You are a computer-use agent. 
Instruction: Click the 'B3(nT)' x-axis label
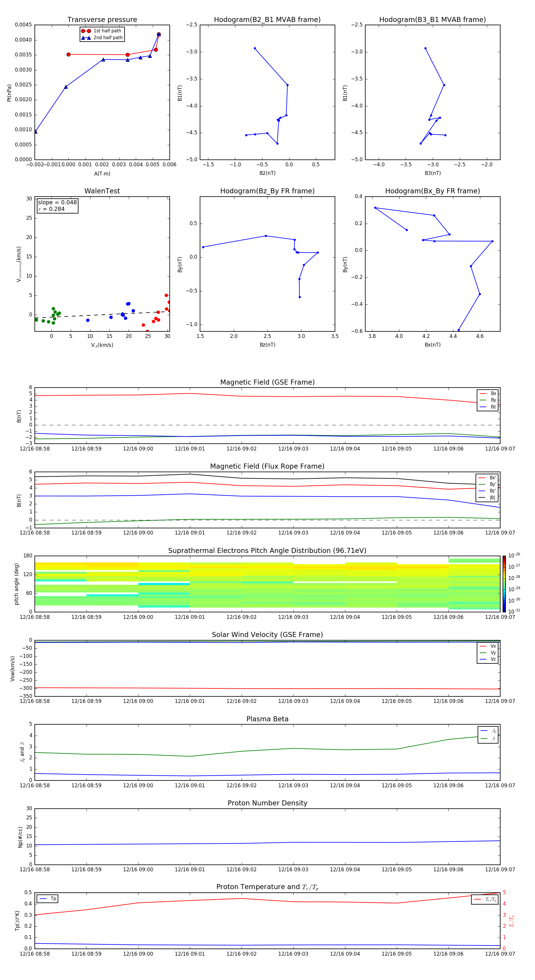(432, 173)
